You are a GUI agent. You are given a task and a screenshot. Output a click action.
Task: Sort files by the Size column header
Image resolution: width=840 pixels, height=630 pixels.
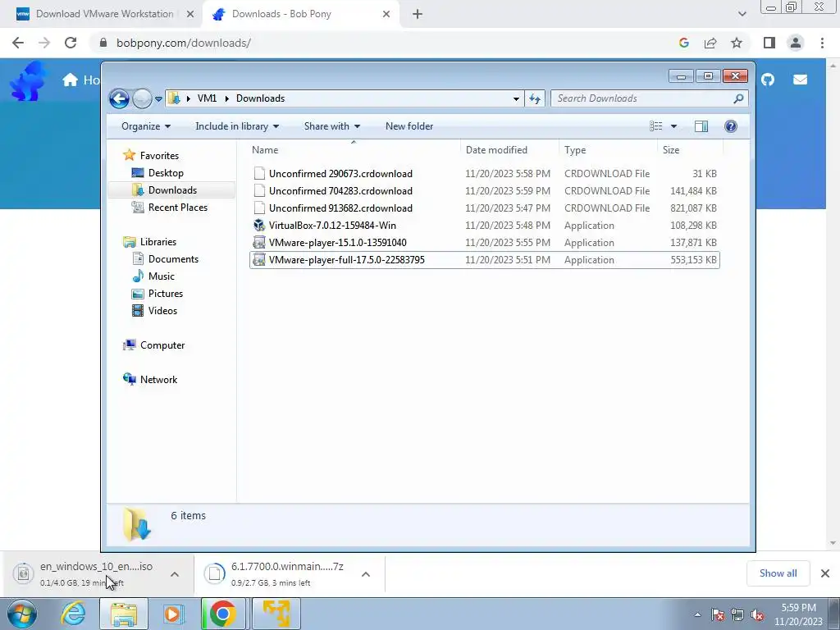click(690, 150)
